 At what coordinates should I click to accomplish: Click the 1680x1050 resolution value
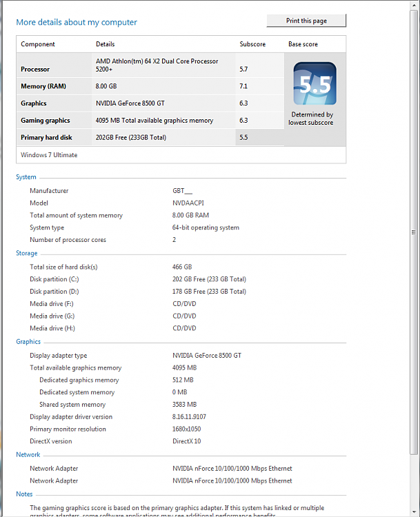tap(186, 429)
